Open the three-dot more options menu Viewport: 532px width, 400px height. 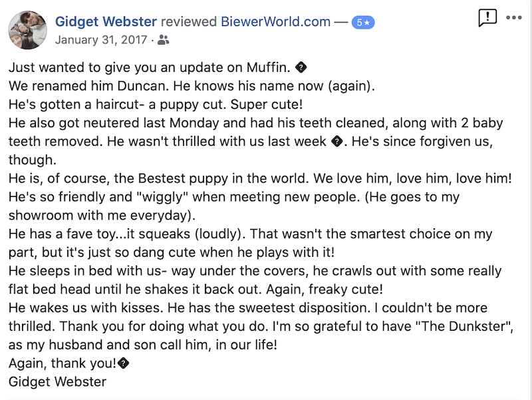click(514, 17)
